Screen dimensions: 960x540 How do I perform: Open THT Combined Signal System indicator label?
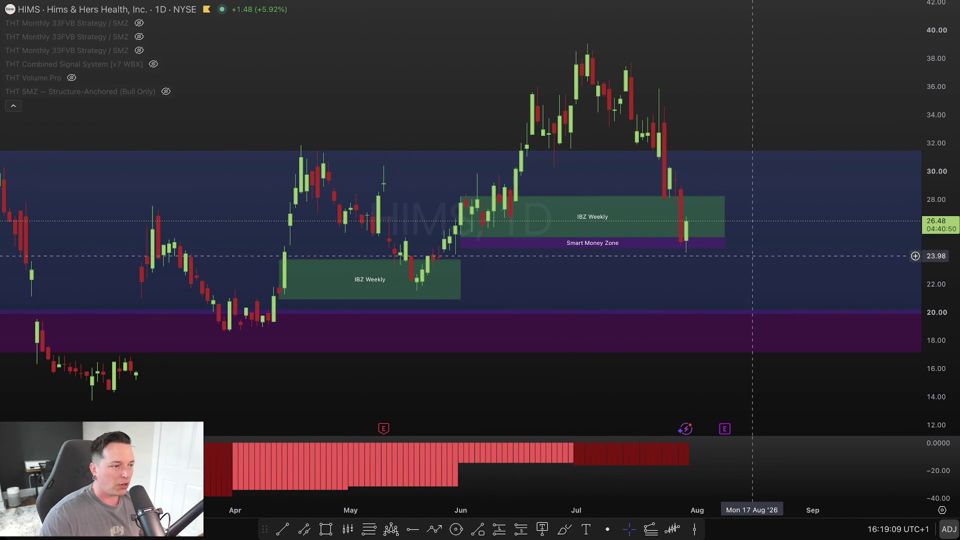pyautogui.click(x=74, y=64)
